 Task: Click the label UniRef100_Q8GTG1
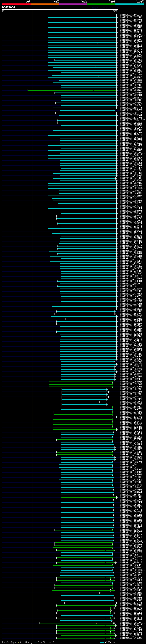(x=131, y=402)
